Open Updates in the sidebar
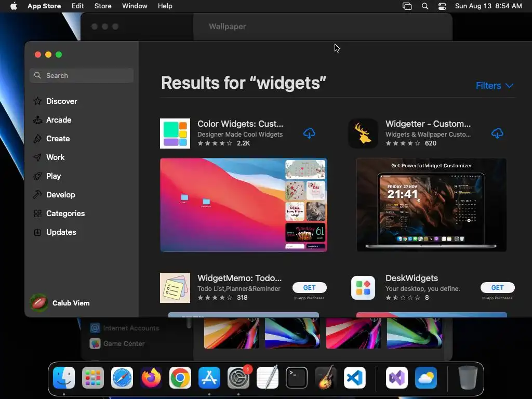The image size is (532, 399). (x=55, y=232)
